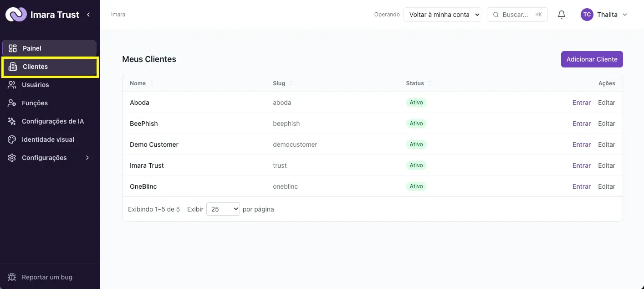Open the Thalita user menu chevron

pos(625,15)
